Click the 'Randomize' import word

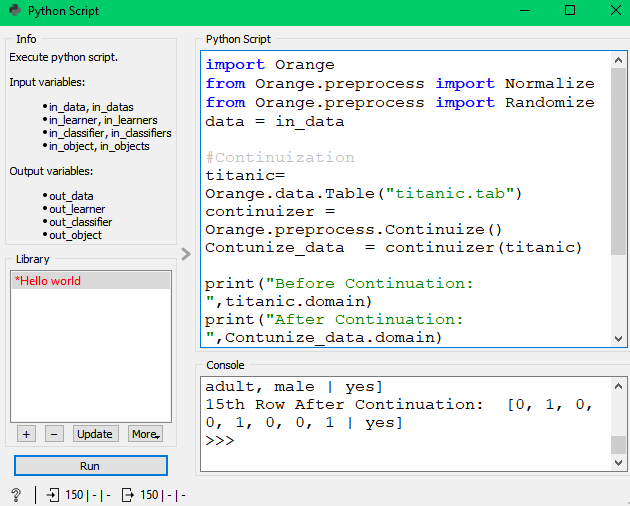tap(550, 102)
